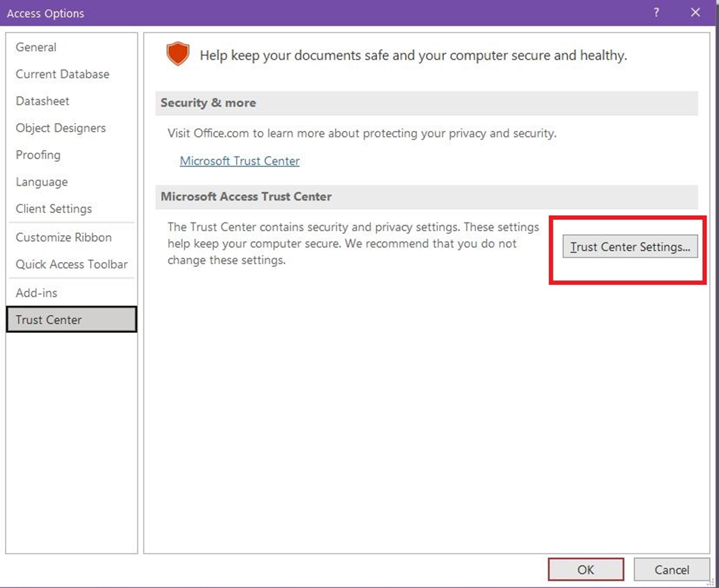Select the Proofing category
The height and width of the screenshot is (588, 719).
coord(72,155)
